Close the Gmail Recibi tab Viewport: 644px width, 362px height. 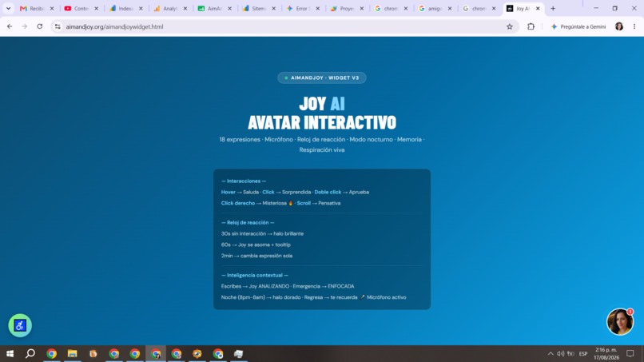tap(52, 9)
